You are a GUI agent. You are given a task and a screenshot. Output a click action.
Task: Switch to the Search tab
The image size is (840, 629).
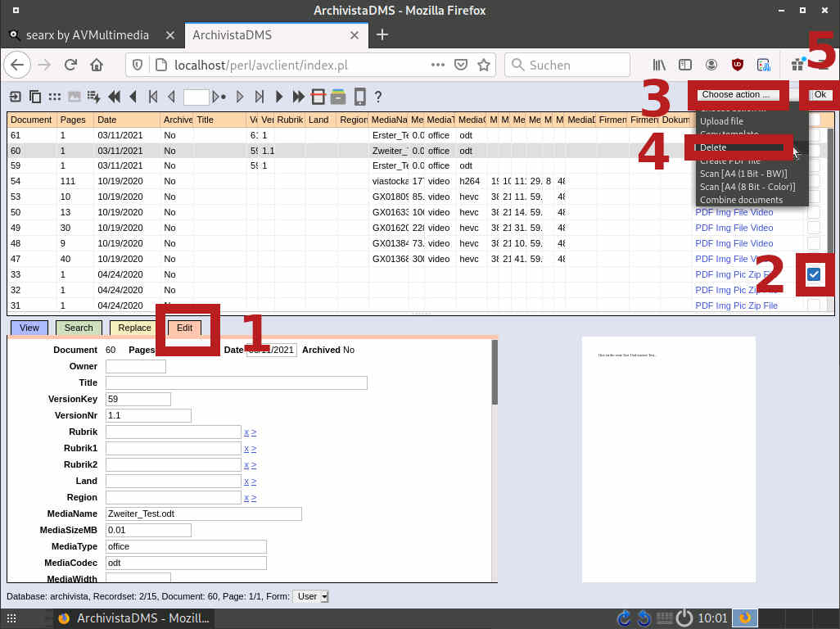pos(79,328)
